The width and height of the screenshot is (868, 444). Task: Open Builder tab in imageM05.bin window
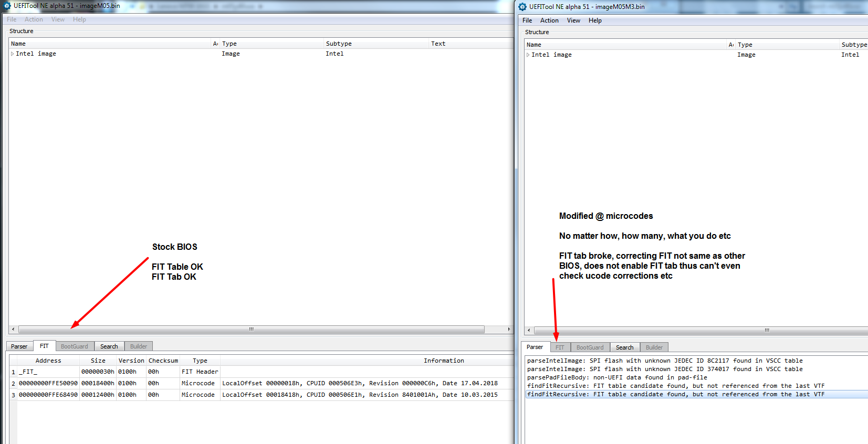pyautogui.click(x=139, y=346)
